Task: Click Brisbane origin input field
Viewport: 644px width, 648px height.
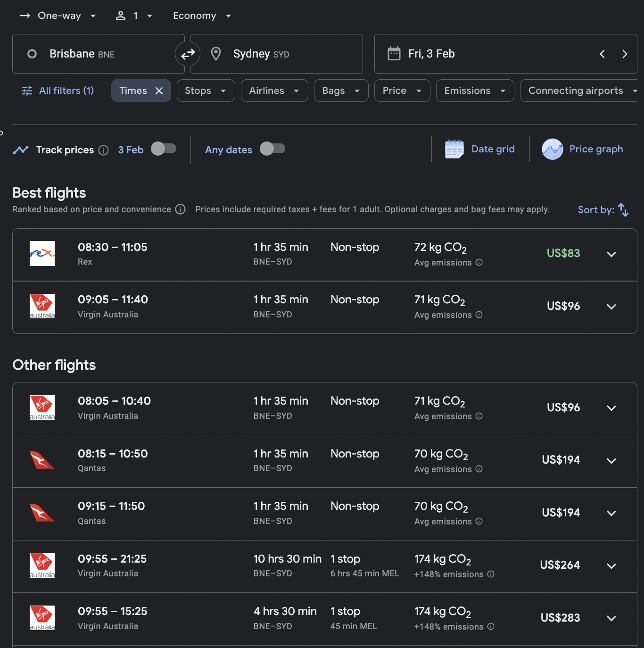Action: (x=98, y=54)
